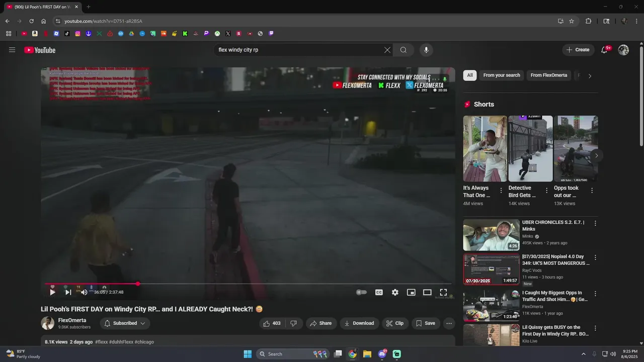Image resolution: width=644 pixels, height=362 pixels.
Task: Select the From FlexOmerta chip
Action: click(x=549, y=75)
